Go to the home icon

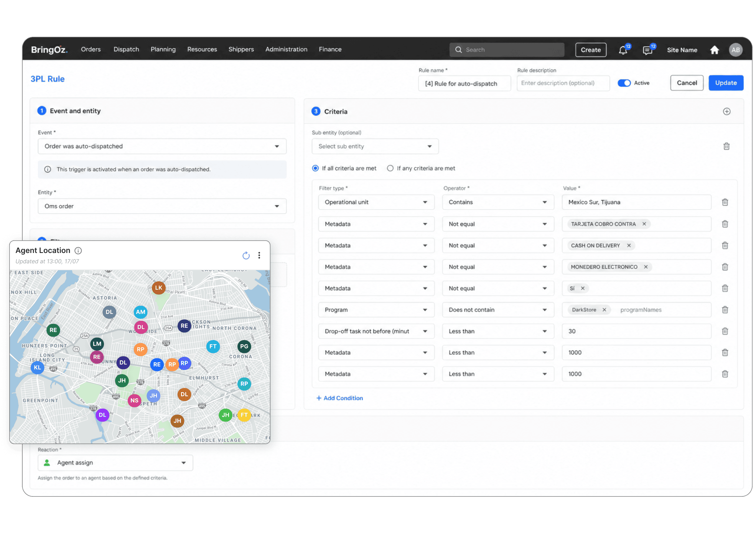click(x=714, y=50)
